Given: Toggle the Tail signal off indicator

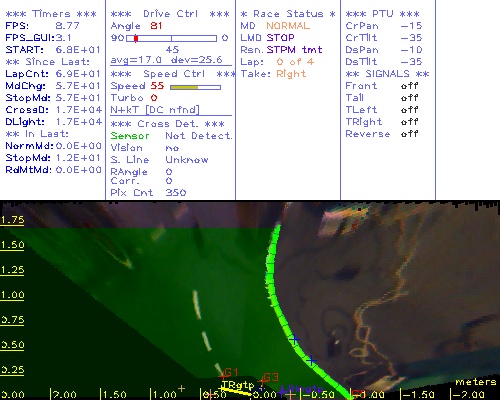Looking at the screenshot, I should [409, 98].
